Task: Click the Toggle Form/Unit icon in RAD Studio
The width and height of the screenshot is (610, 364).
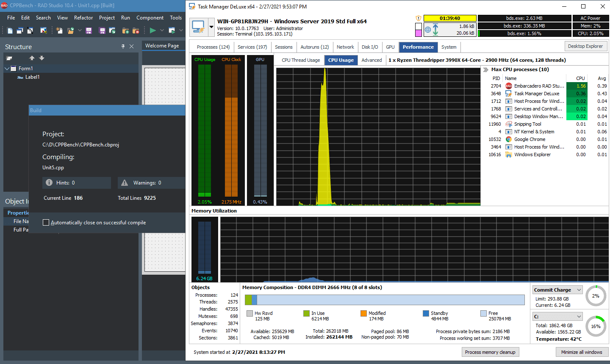Action: [44, 30]
